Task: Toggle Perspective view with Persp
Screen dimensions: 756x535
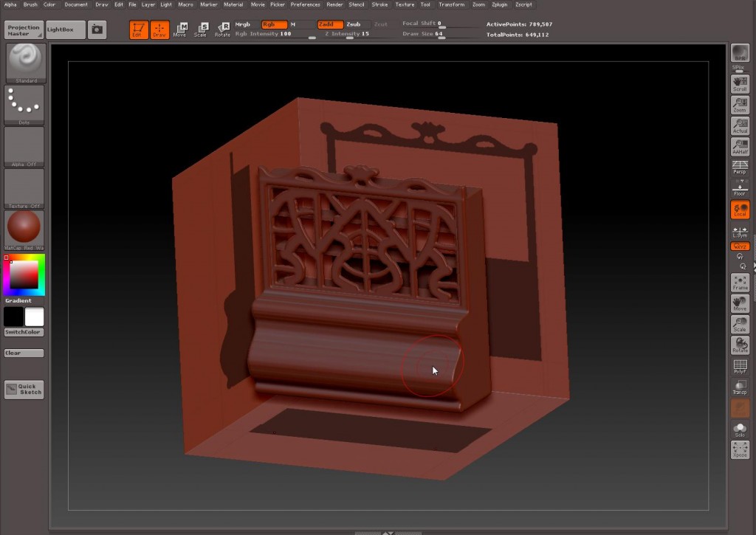Action: pyautogui.click(x=740, y=167)
